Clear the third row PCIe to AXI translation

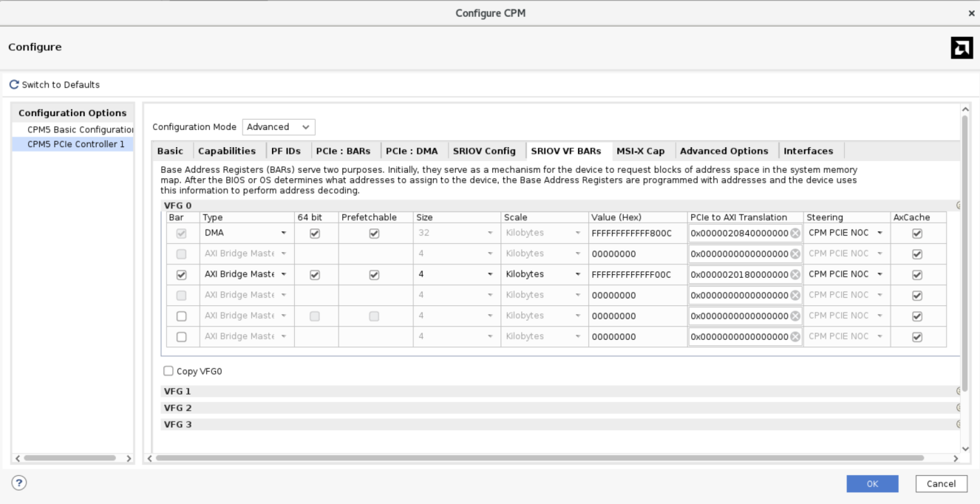[x=795, y=275]
